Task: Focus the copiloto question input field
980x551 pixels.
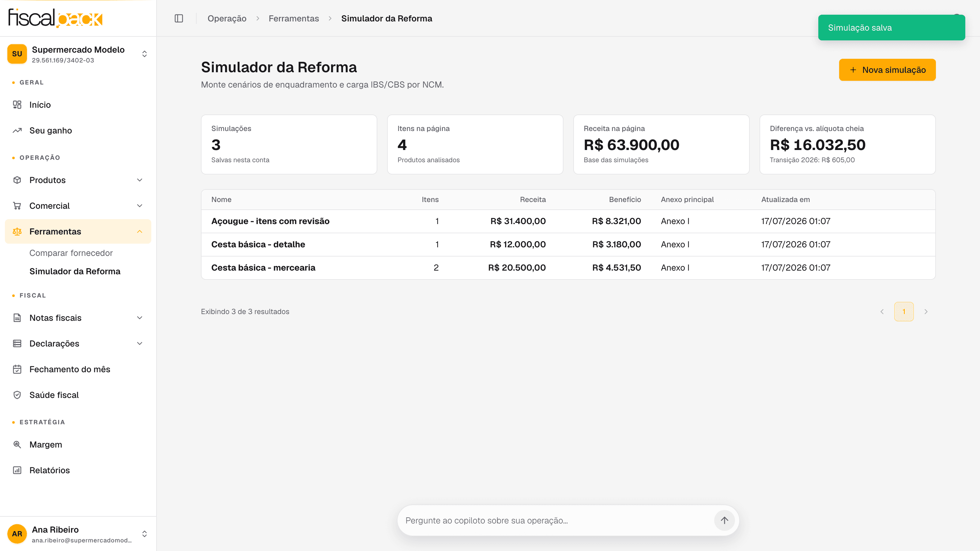Action: tap(557, 520)
